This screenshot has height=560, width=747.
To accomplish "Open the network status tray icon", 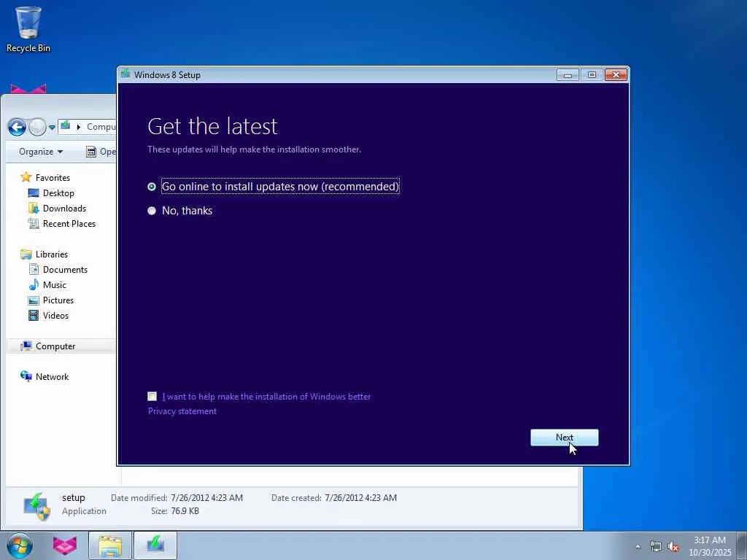I will (656, 547).
